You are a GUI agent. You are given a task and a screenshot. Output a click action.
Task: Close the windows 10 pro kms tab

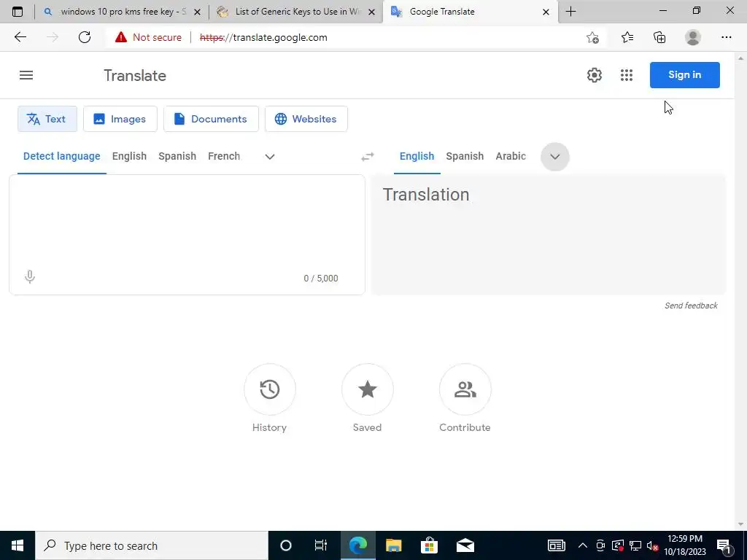coord(197,12)
